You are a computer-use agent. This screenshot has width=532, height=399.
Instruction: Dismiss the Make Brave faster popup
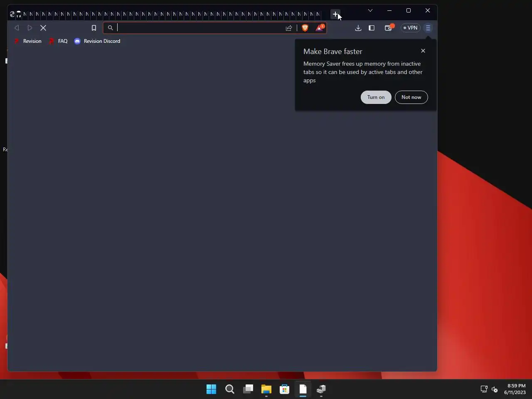click(423, 51)
